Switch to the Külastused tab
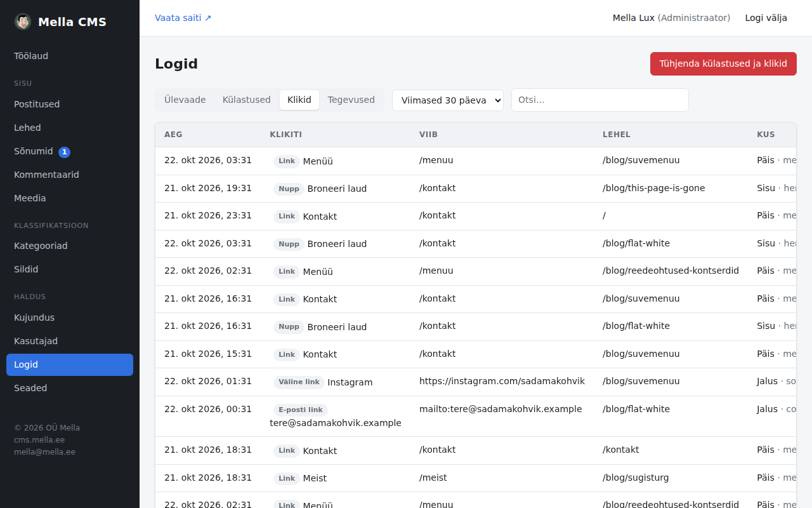Viewport: 812px width, 508px height. coord(247,100)
